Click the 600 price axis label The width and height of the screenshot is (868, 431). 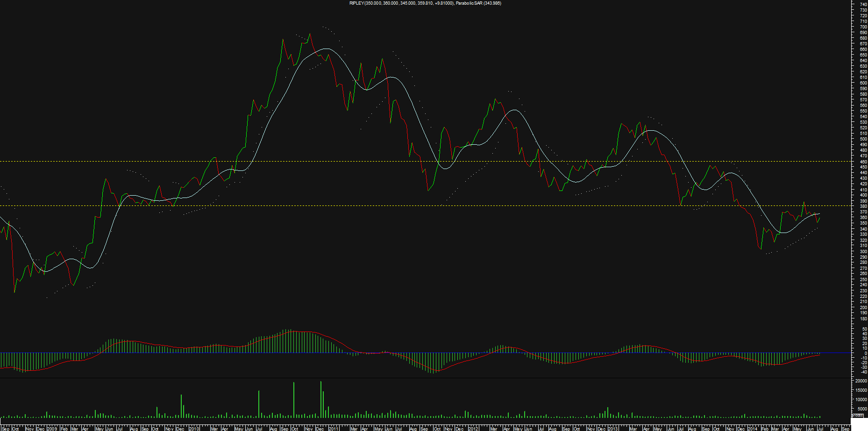tap(863, 83)
